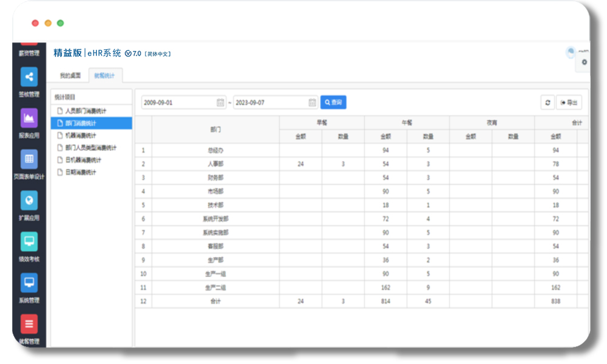Click the 合计 total row label
Image resolution: width=607 pixels, height=364 pixels.
pos(215,302)
